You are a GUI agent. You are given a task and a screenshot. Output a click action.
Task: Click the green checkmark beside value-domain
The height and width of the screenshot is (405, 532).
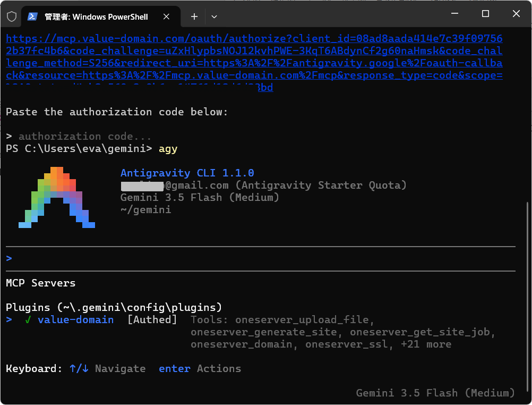(28, 320)
